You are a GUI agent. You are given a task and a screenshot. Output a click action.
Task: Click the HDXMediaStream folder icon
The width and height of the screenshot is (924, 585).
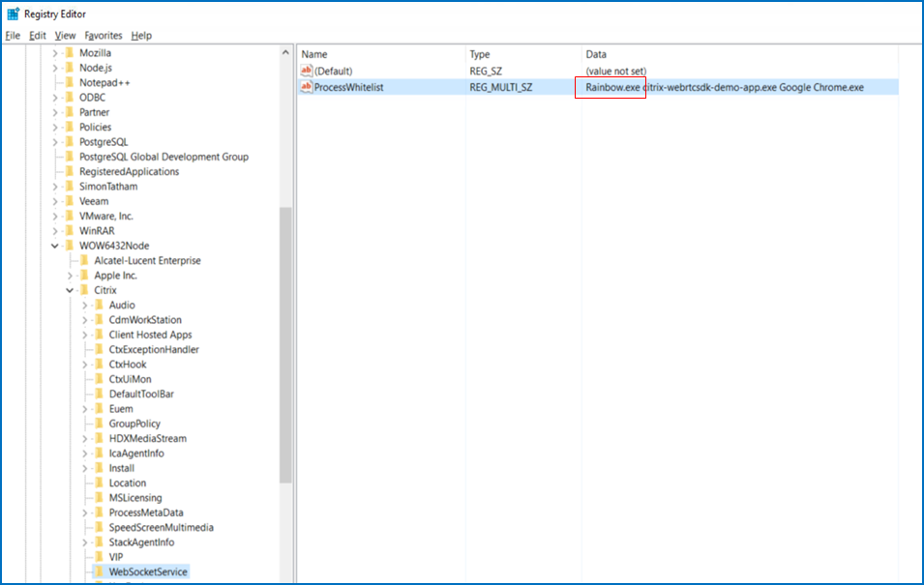coord(99,438)
